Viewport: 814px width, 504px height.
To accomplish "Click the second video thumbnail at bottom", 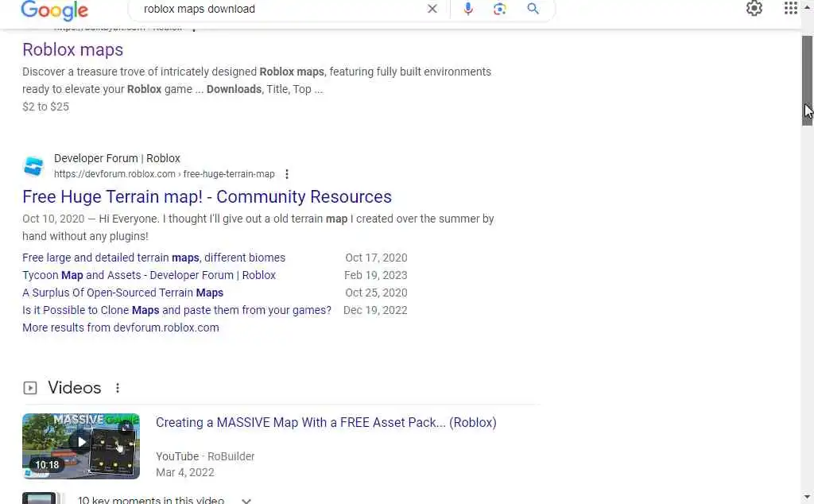I will 41,498.
